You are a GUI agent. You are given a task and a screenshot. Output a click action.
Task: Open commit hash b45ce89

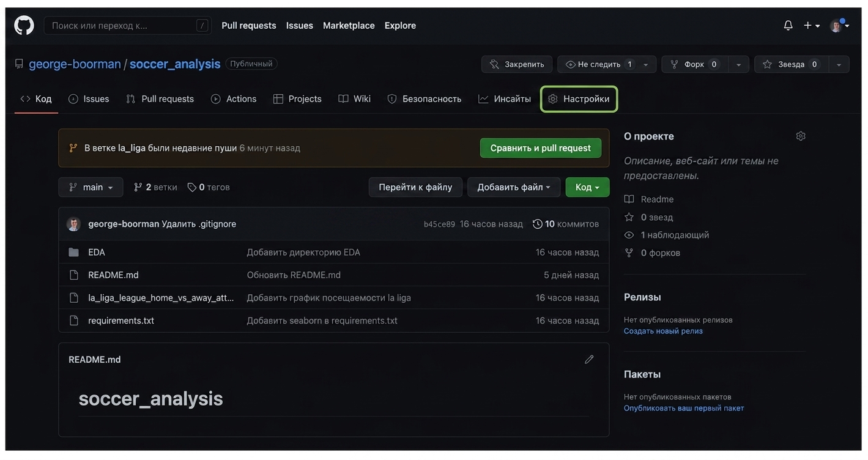point(439,224)
